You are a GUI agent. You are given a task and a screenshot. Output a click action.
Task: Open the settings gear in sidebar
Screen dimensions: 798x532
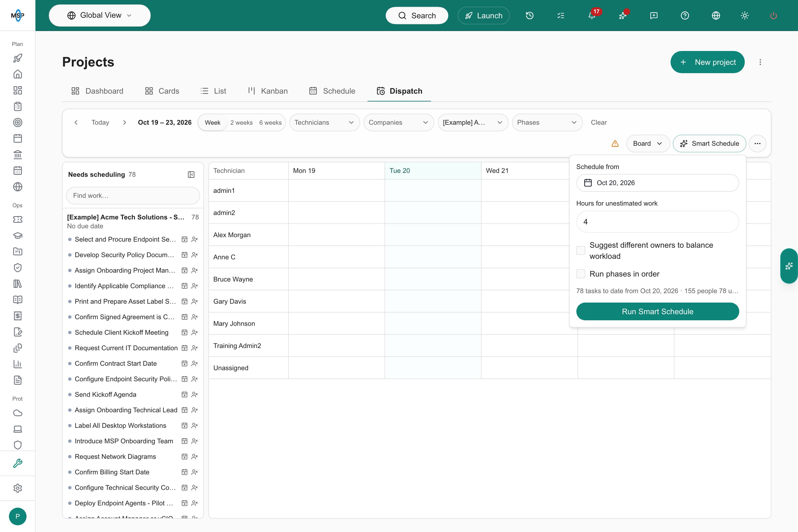pos(18,488)
